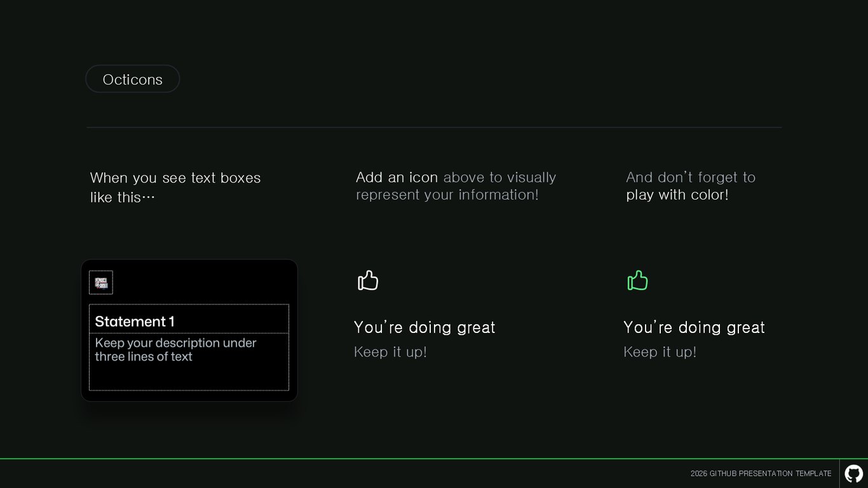Click the white thumbs-up icon
Screen dimensions: 868x488
click(368, 280)
